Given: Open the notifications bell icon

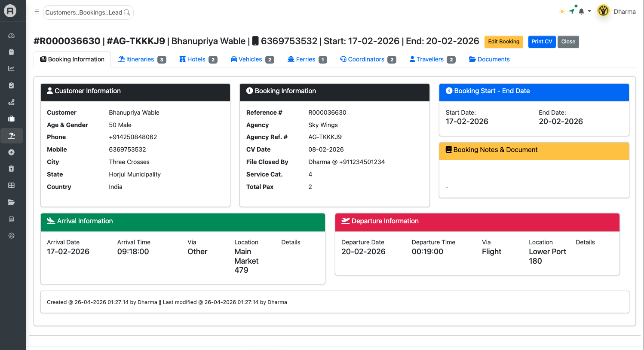Looking at the screenshot, I should pos(581,12).
